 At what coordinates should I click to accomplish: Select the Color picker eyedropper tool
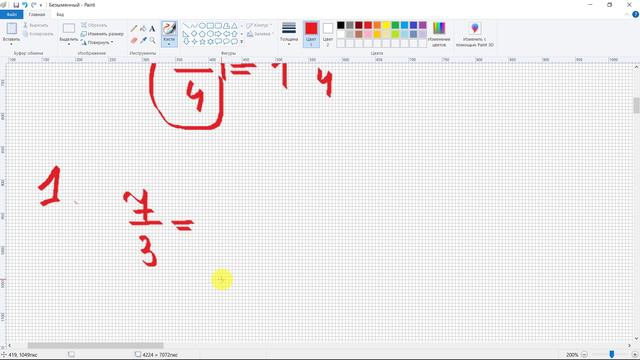pos(143,40)
